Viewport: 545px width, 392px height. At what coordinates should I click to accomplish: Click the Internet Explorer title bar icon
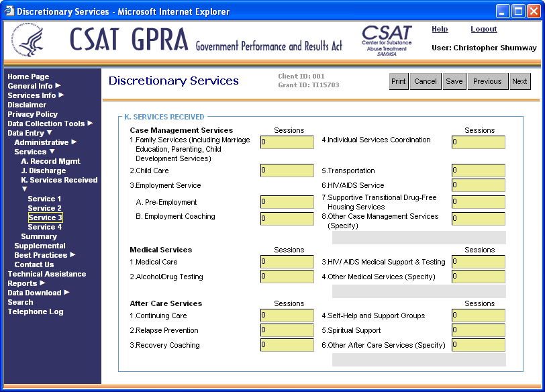(x=9, y=11)
